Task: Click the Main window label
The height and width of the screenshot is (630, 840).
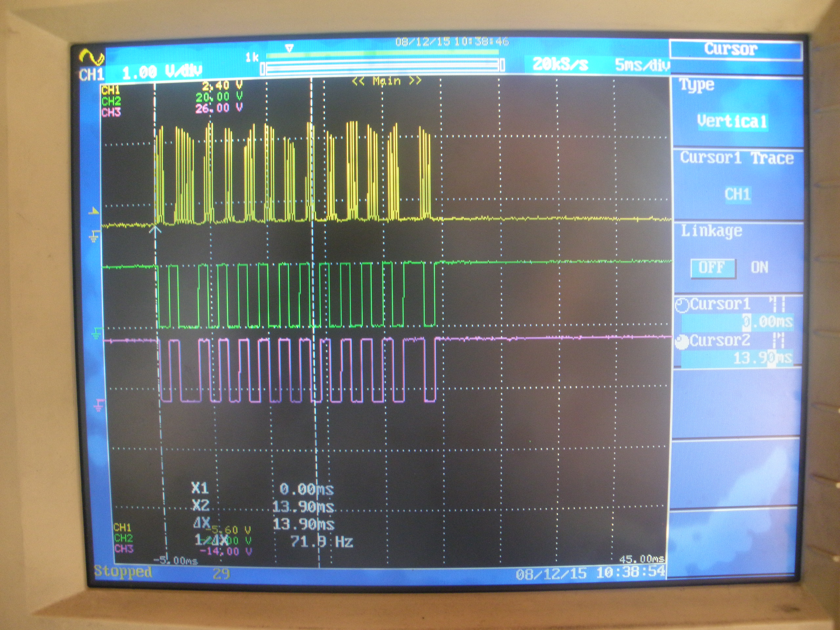Action: tap(386, 81)
